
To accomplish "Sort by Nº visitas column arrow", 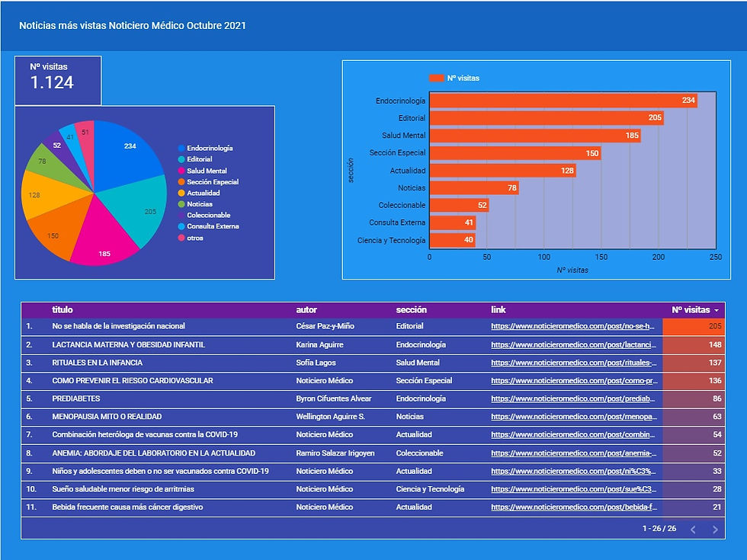I will coord(717,311).
